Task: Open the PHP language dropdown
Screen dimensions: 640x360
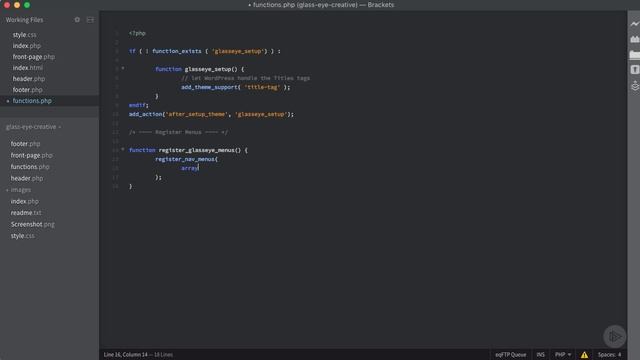Action: pyautogui.click(x=562, y=355)
